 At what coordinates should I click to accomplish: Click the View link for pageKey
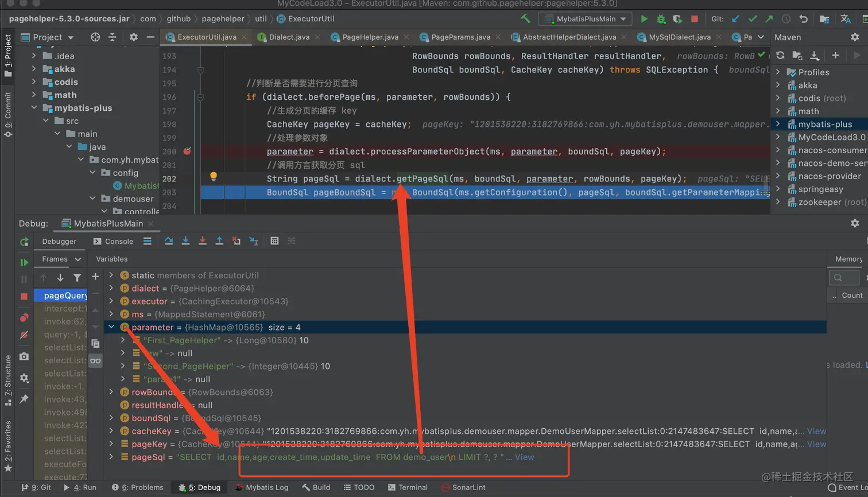click(x=816, y=444)
